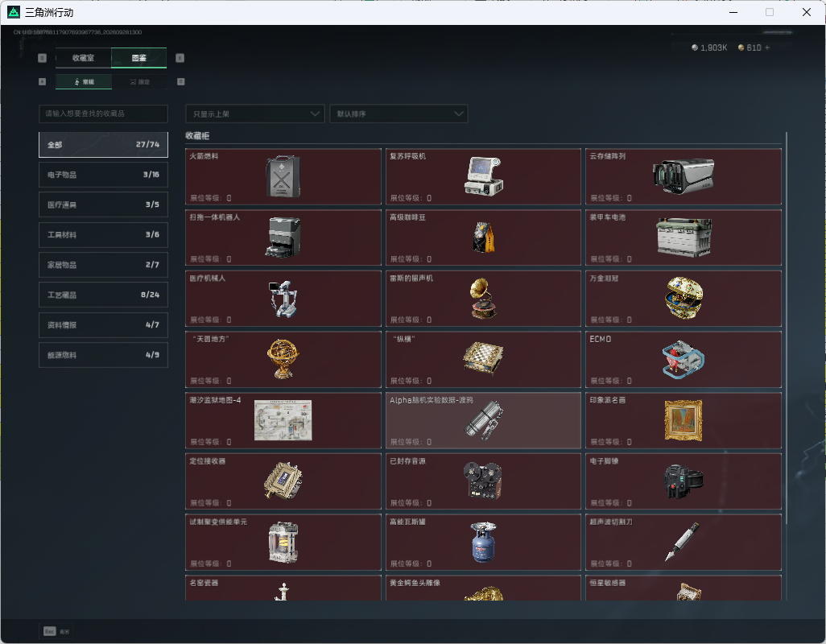Open the 云存储阵列 storage array icon
826x644 pixels.
click(684, 175)
